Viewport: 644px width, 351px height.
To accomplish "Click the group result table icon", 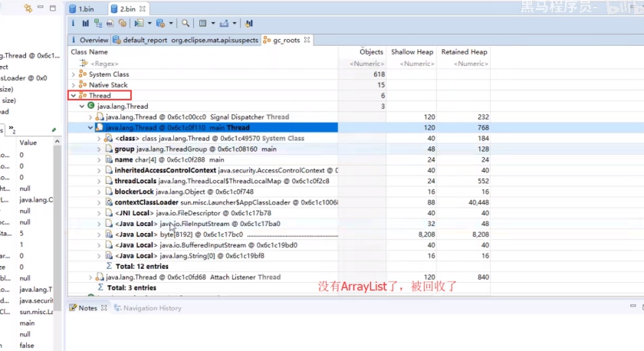I will (x=203, y=24).
